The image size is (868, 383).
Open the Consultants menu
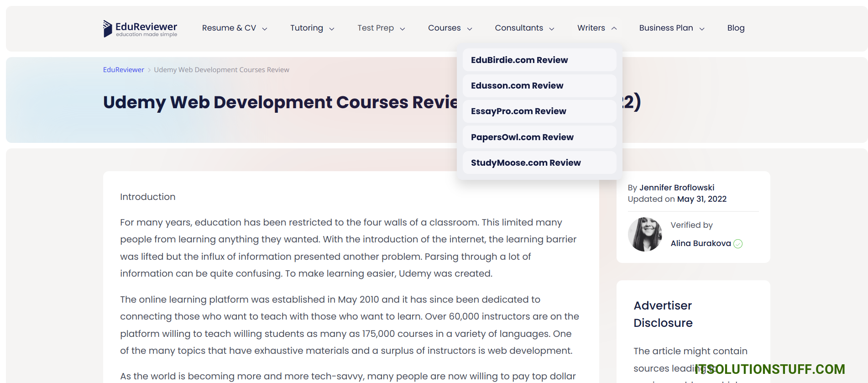[519, 28]
